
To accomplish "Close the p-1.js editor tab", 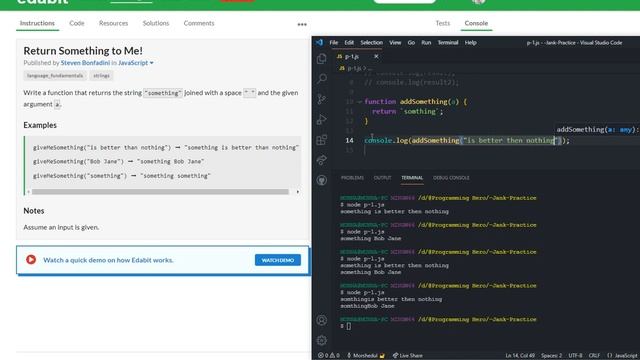I will point(376,56).
